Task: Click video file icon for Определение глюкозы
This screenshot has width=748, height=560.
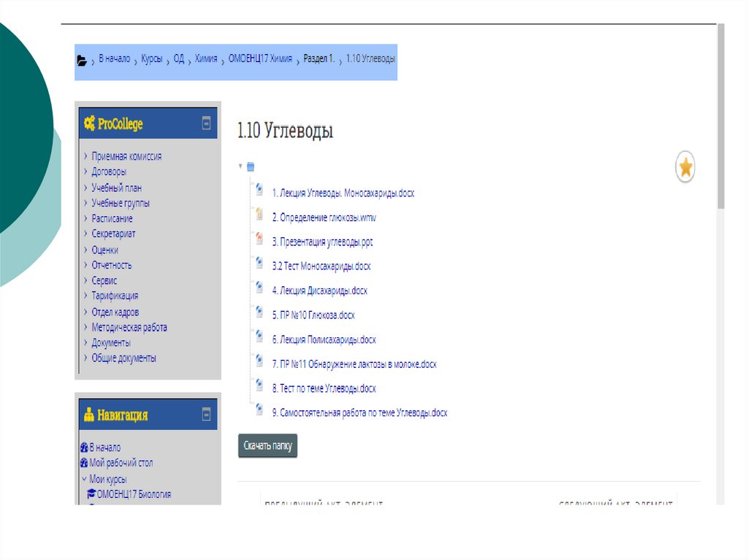Action: point(259,214)
